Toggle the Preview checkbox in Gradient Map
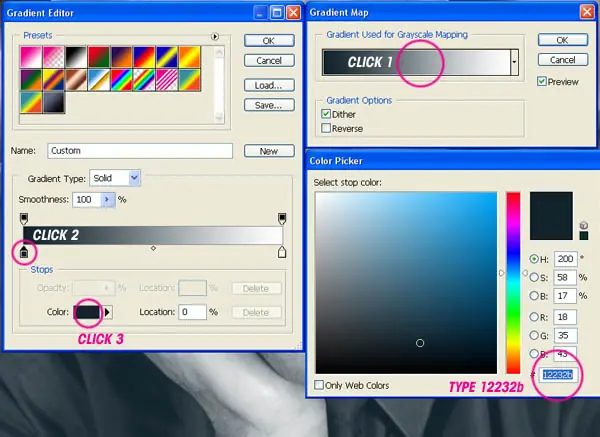 pos(541,81)
